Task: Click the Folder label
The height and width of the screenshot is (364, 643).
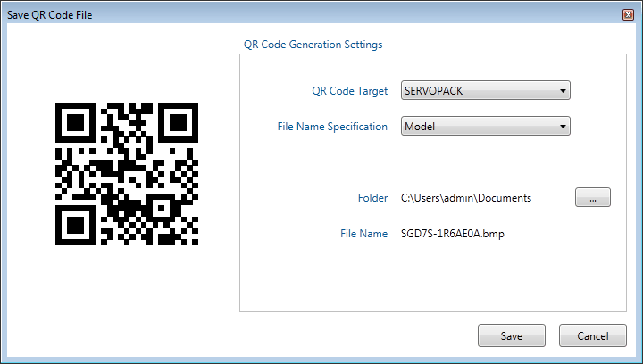Action: click(x=372, y=198)
